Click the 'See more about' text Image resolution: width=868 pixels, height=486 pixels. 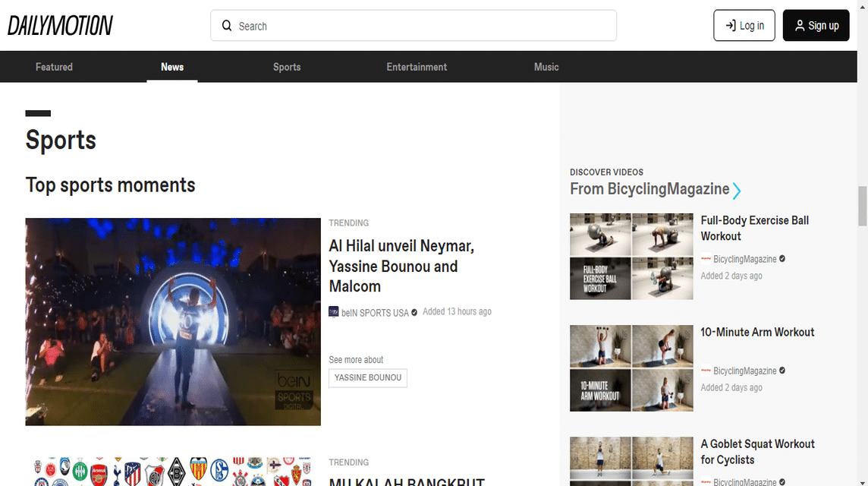[x=356, y=360]
